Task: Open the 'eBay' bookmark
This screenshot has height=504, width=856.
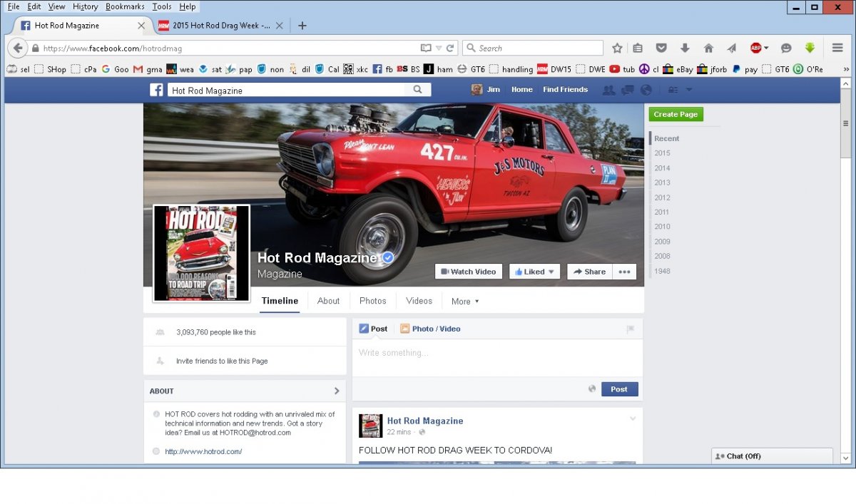Action: [x=678, y=69]
